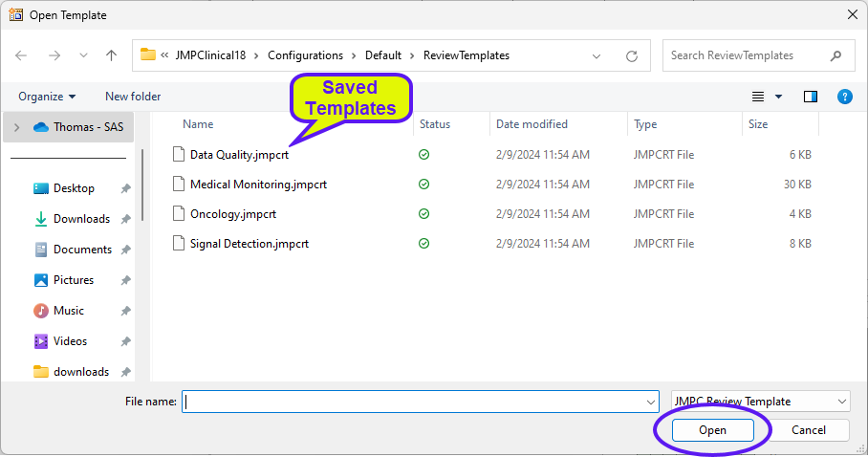Click the forward navigation arrow
The image size is (868, 457).
[x=54, y=55]
